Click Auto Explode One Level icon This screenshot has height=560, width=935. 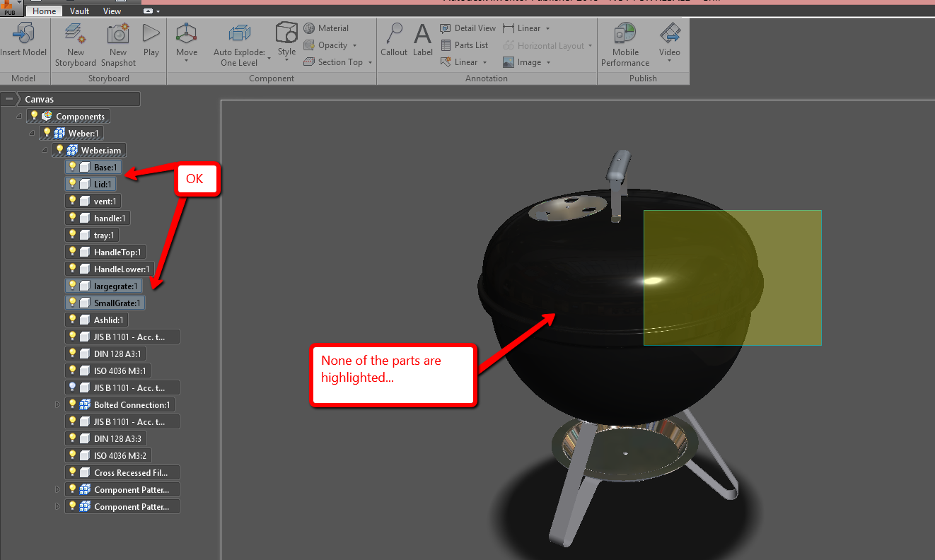[239, 33]
